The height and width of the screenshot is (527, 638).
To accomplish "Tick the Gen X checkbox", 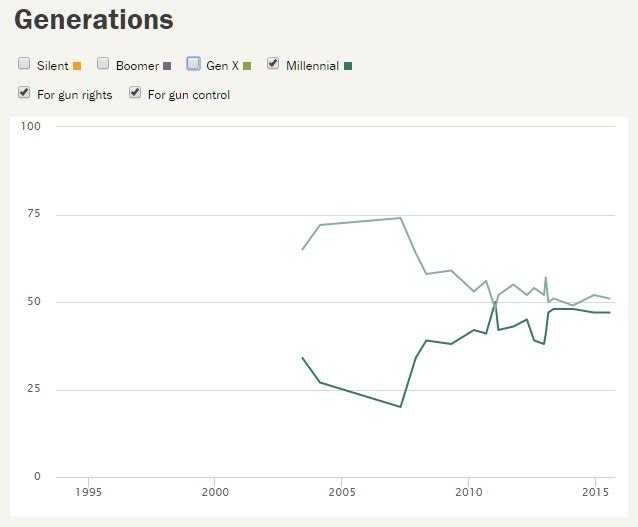I will 193,64.
